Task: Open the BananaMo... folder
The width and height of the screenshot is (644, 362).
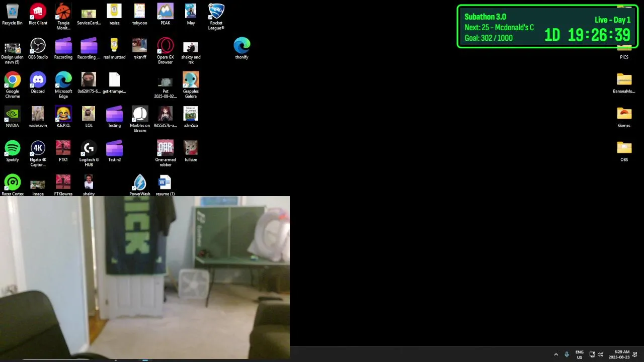Action: (x=624, y=83)
